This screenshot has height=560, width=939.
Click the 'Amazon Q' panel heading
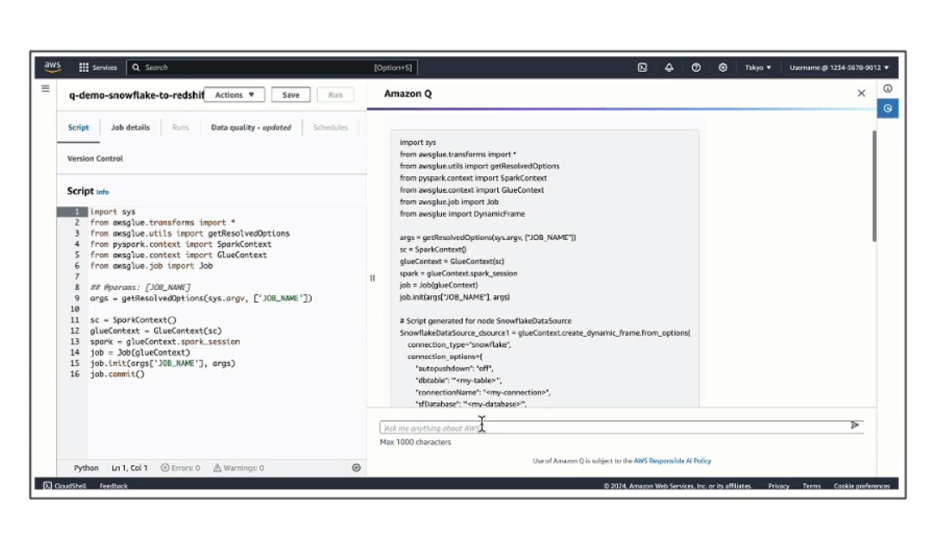point(407,93)
